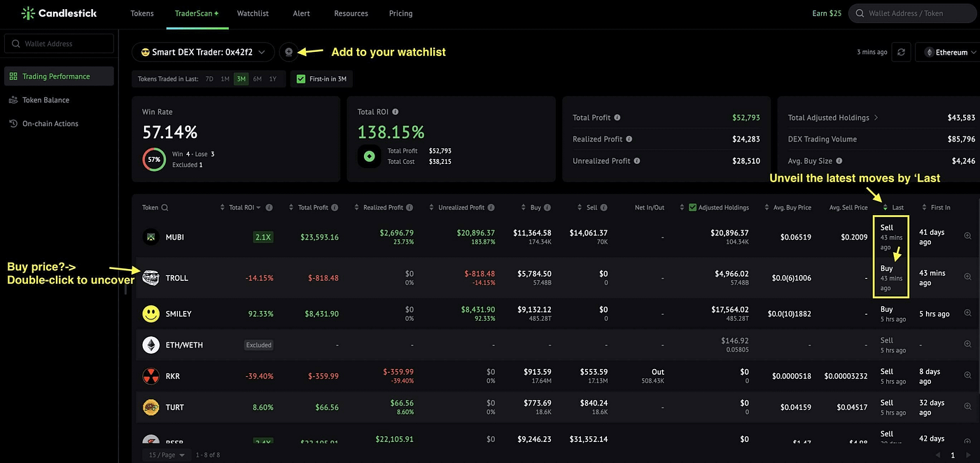This screenshot has height=463, width=980.
Task: Select the 7D traded period option
Action: pyautogui.click(x=209, y=79)
